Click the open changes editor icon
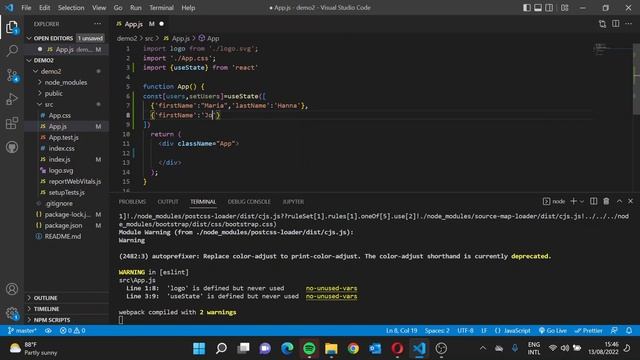 (602, 24)
